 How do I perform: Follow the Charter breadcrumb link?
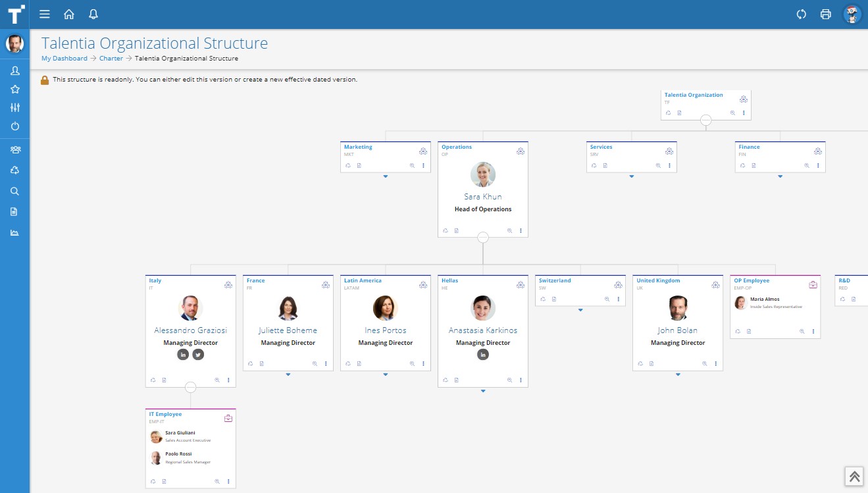[111, 59]
